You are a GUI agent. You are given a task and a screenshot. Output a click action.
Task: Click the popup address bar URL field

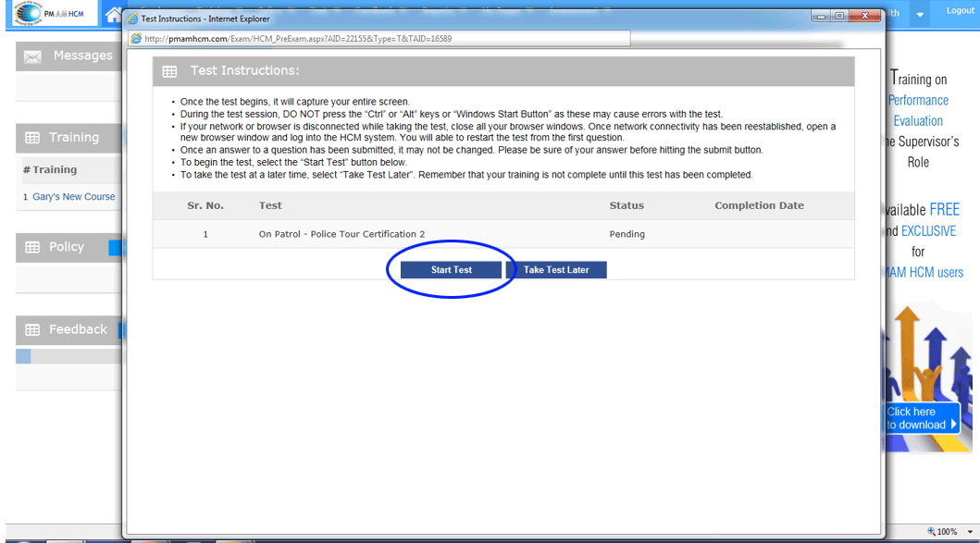pyautogui.click(x=378, y=39)
